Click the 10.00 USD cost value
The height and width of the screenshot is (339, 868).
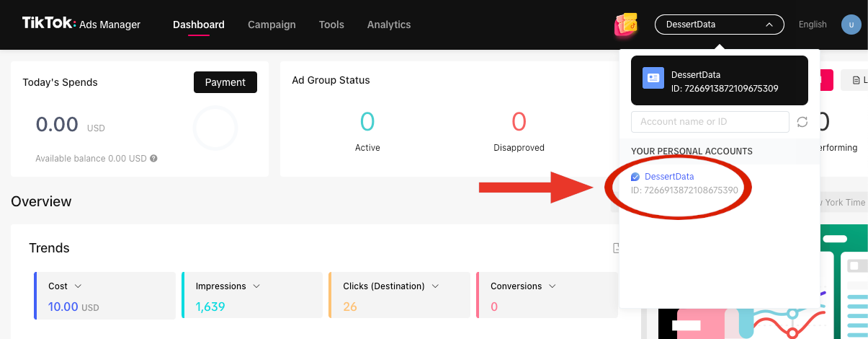click(x=73, y=307)
